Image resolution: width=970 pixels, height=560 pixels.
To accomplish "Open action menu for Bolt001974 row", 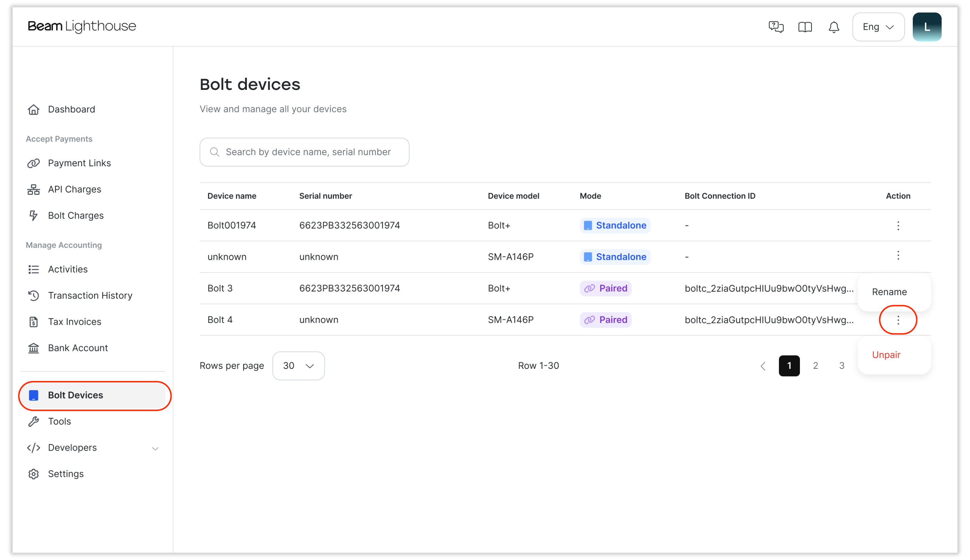I will (x=898, y=225).
